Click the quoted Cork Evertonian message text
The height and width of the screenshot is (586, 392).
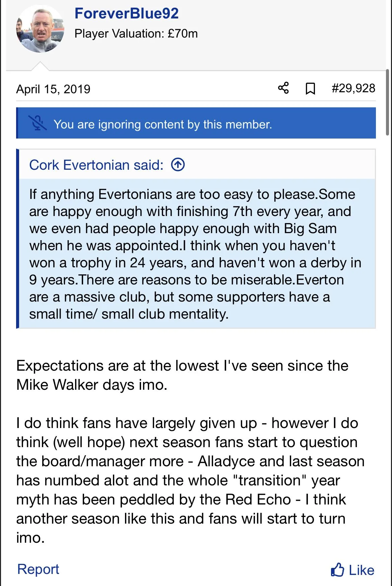[194, 254]
